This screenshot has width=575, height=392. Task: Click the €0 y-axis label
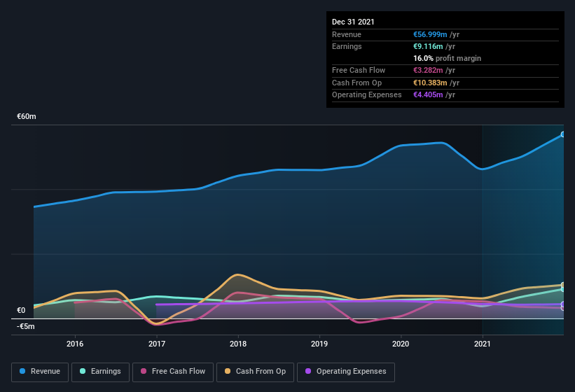pyautogui.click(x=21, y=310)
